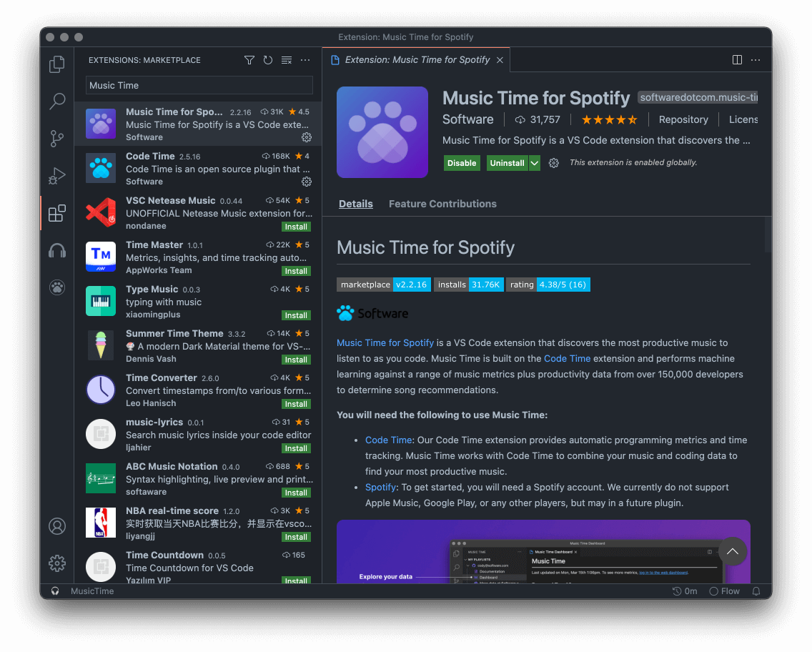Image resolution: width=812 pixels, height=652 pixels.
Task: Switch to Feature Contributions tab
Action: pos(442,204)
